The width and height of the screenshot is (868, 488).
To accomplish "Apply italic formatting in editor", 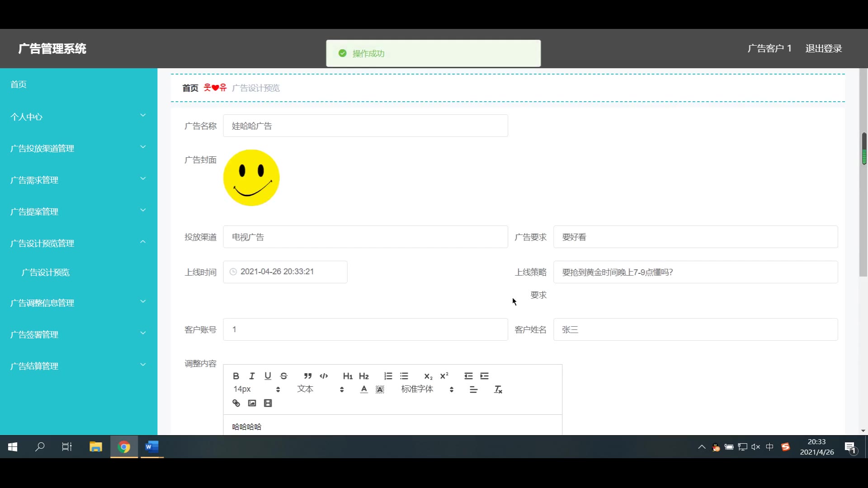I will coord(252,376).
